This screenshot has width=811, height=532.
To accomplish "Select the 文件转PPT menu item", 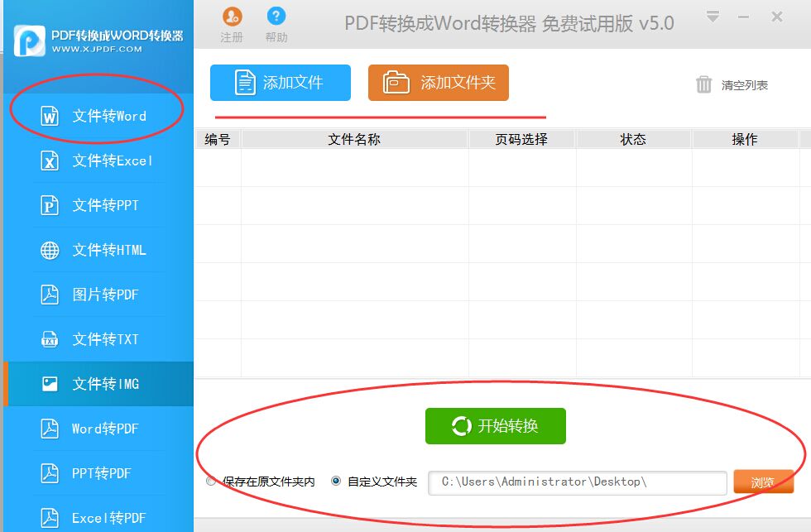I will tap(98, 205).
